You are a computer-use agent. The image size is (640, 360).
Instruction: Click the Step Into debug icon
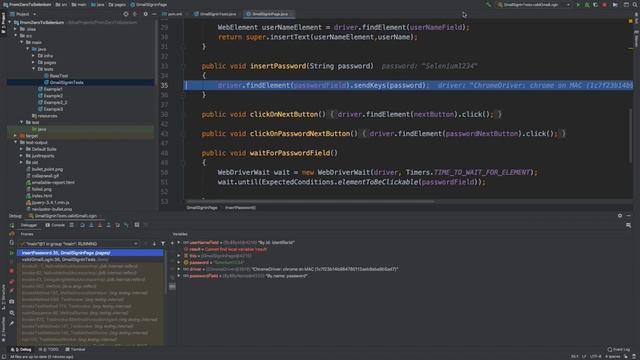pos(91,225)
